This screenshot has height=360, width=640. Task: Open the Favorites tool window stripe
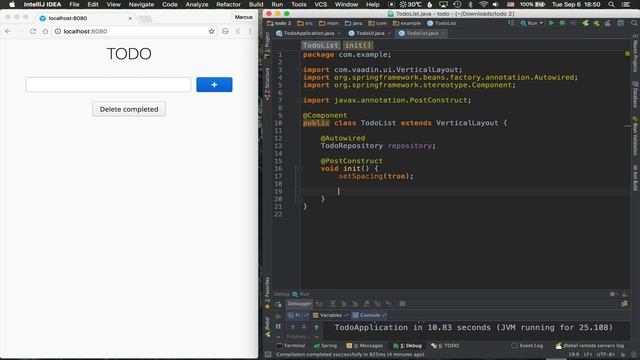click(267, 293)
